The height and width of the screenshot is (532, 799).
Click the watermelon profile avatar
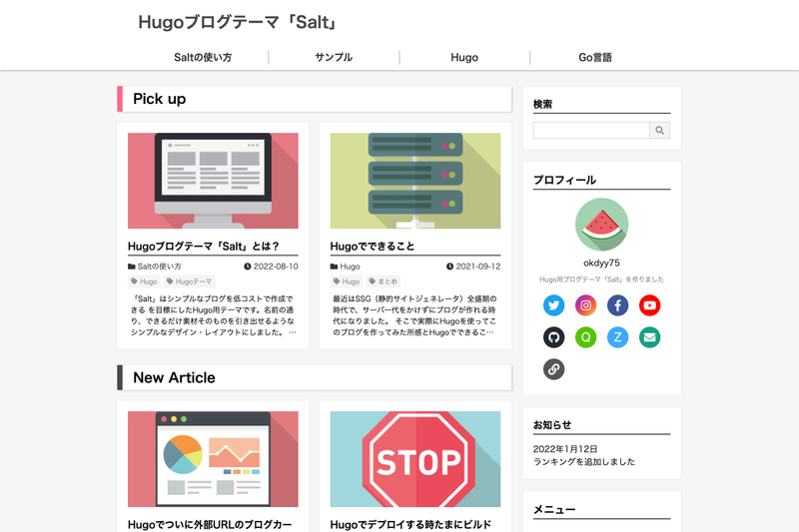click(602, 225)
